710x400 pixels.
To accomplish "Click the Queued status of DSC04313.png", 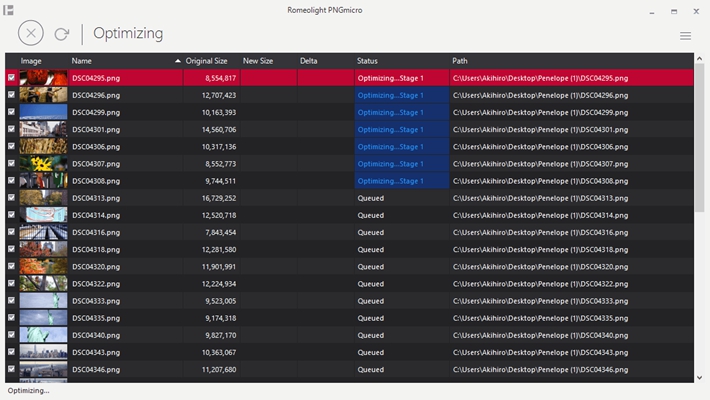I will click(370, 198).
